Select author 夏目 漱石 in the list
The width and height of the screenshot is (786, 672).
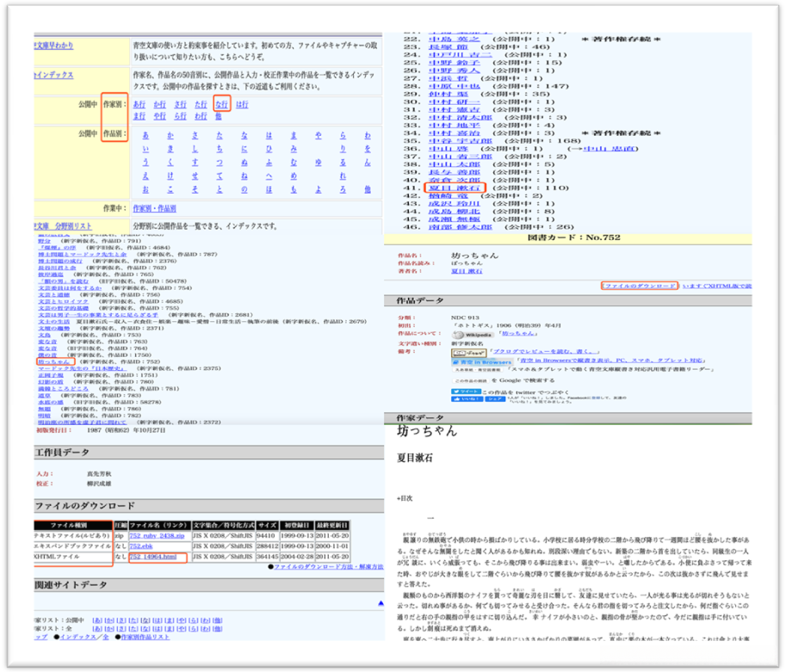pyautogui.click(x=455, y=188)
